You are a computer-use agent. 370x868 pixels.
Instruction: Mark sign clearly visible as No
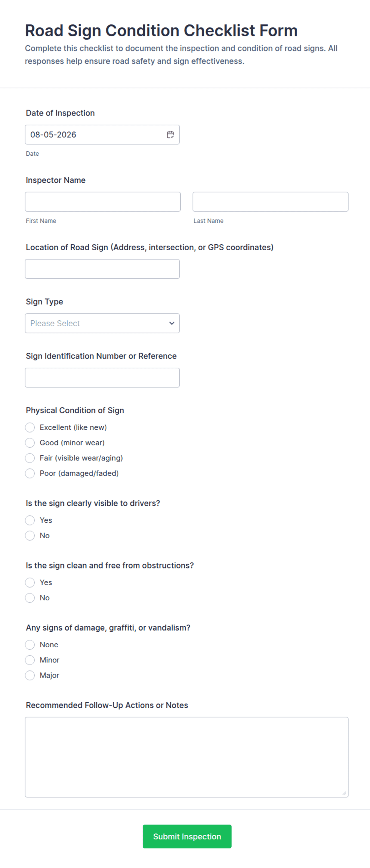click(x=30, y=535)
